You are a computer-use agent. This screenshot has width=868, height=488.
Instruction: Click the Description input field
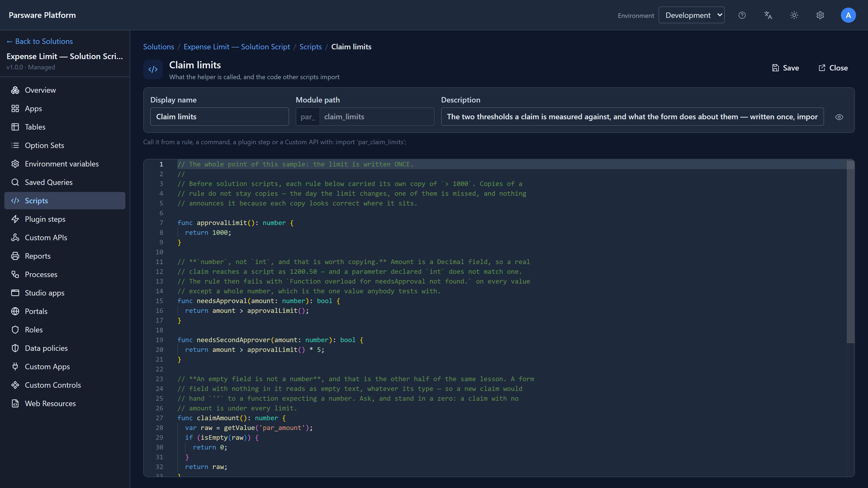click(x=632, y=117)
